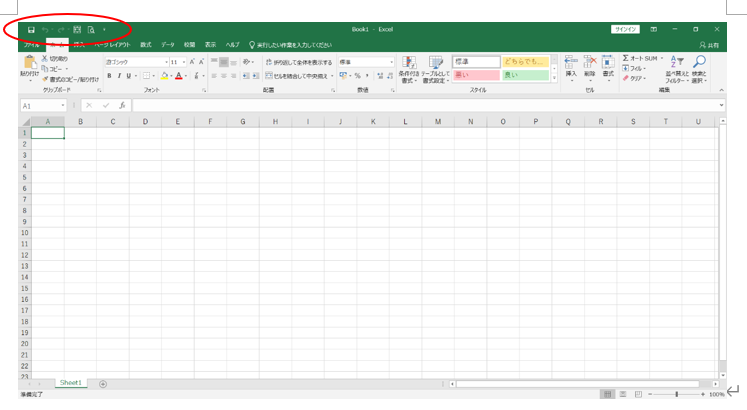This screenshot has width=747, height=410.
Task: Click the Print Preview icon in Quick Access Toolbar
Action: point(91,30)
